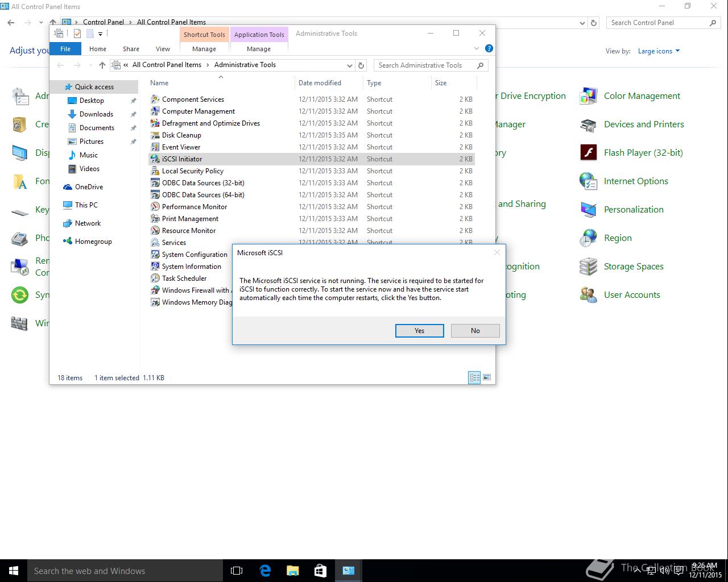Select the Local Security Policy icon
This screenshot has height=582, width=728.
click(x=155, y=171)
